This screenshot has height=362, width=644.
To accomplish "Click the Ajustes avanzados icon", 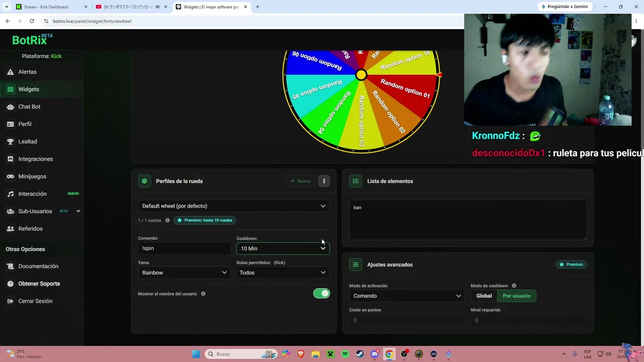I will [x=356, y=264].
